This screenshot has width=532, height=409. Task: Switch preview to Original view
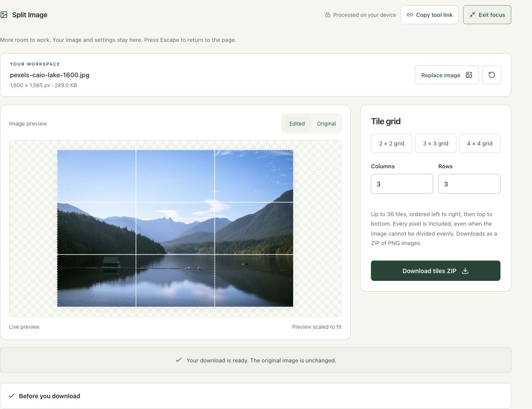(x=326, y=123)
